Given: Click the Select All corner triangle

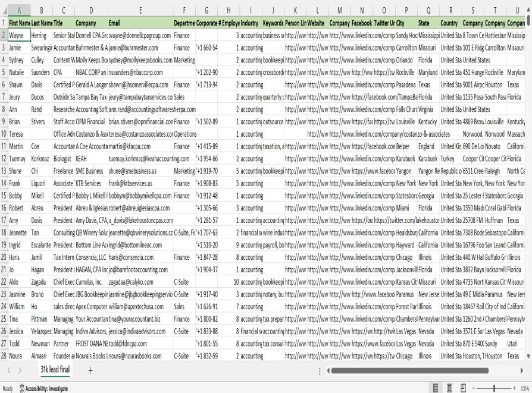Looking at the screenshot, I should pos(4,11).
